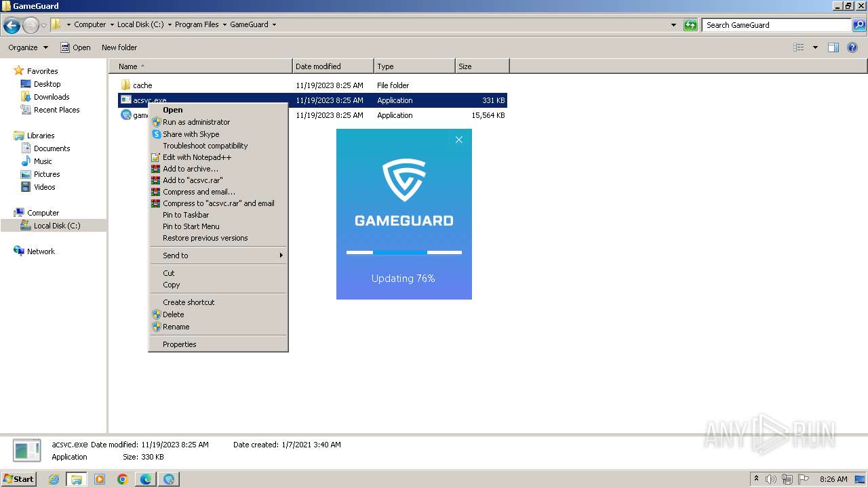Click the File Explorer taskbar icon
Screen dimensions: 868x488
pyautogui.click(x=77, y=479)
